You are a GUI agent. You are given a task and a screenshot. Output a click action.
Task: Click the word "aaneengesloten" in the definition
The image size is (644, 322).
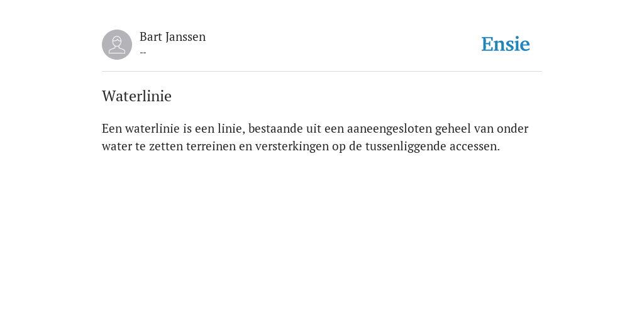coord(389,129)
